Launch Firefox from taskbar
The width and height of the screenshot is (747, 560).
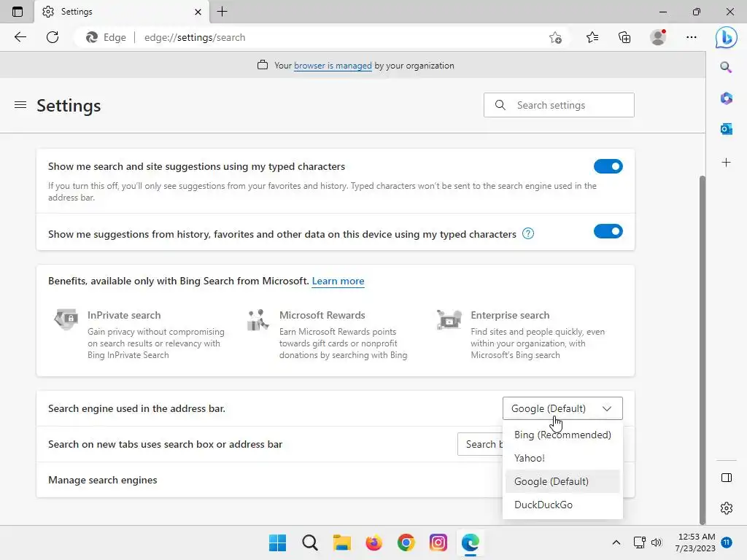(x=374, y=542)
